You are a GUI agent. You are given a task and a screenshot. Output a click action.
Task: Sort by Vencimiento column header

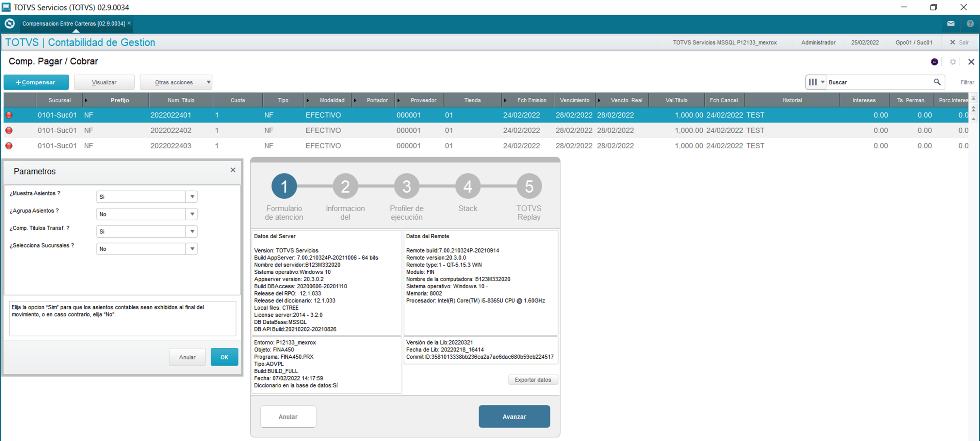[575, 100]
